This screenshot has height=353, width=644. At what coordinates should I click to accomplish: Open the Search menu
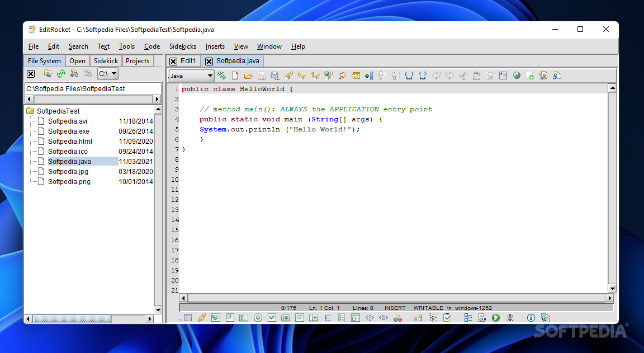[78, 46]
